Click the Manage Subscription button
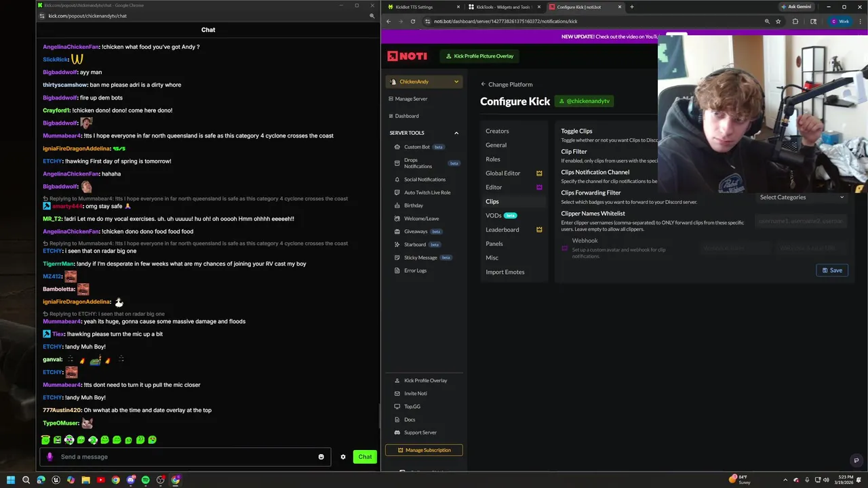The width and height of the screenshot is (868, 488). [x=424, y=450]
